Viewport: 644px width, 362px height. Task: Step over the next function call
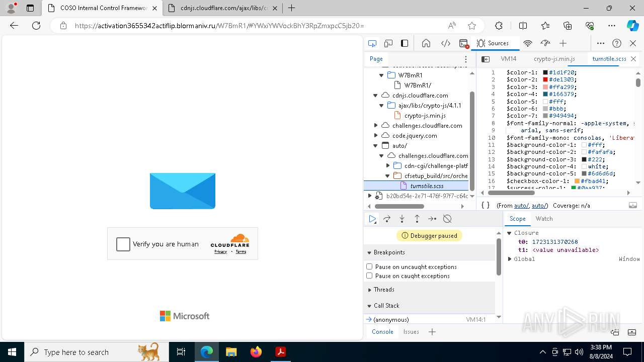click(x=387, y=219)
